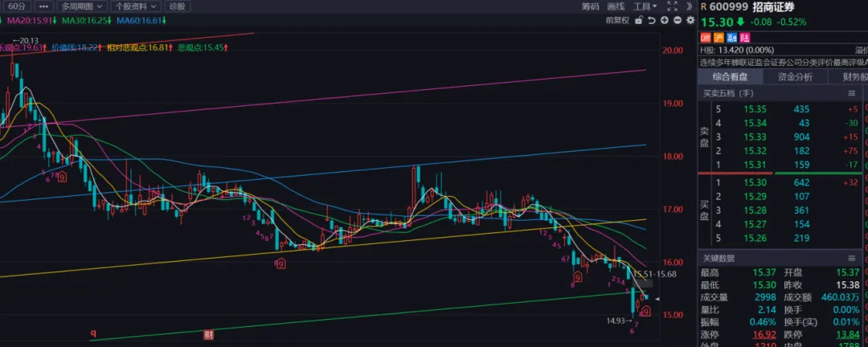Switch to the 资金分析 tab

(796, 77)
